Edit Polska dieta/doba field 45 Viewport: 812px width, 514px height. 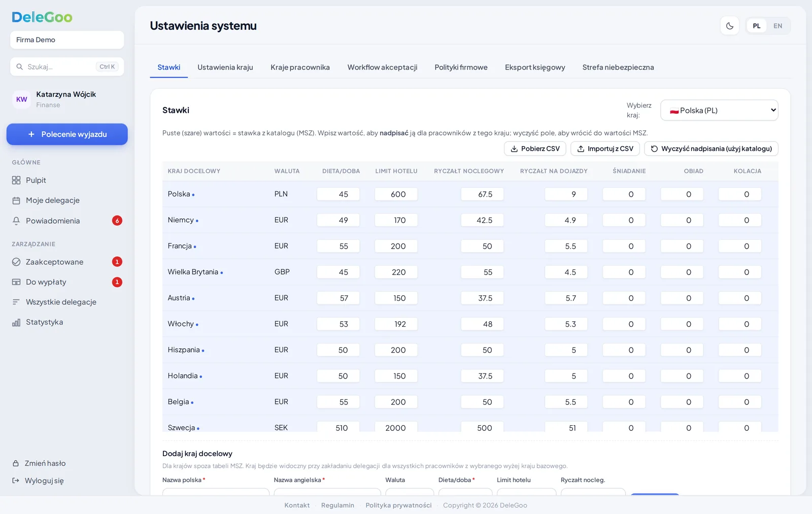click(x=338, y=194)
